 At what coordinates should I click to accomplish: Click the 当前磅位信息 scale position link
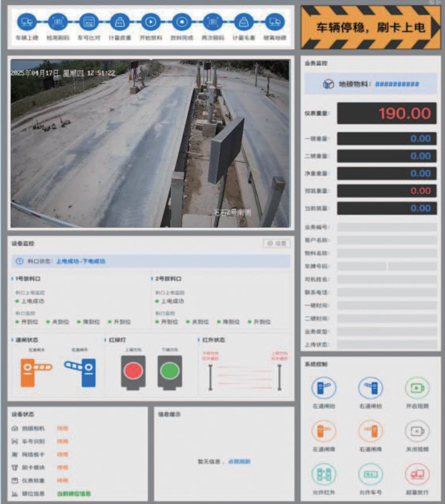tap(74, 493)
